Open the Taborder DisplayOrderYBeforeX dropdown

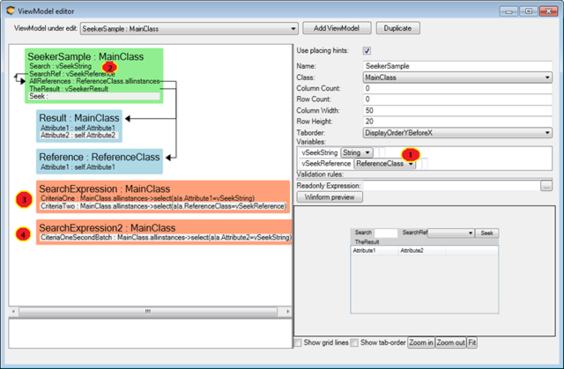coord(457,133)
